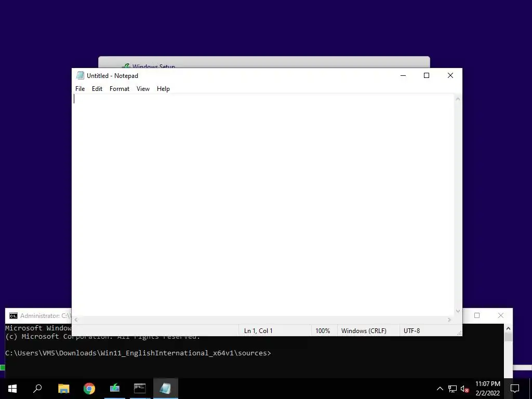
Task: Click inside the Notepad text area
Action: [x=263, y=205]
